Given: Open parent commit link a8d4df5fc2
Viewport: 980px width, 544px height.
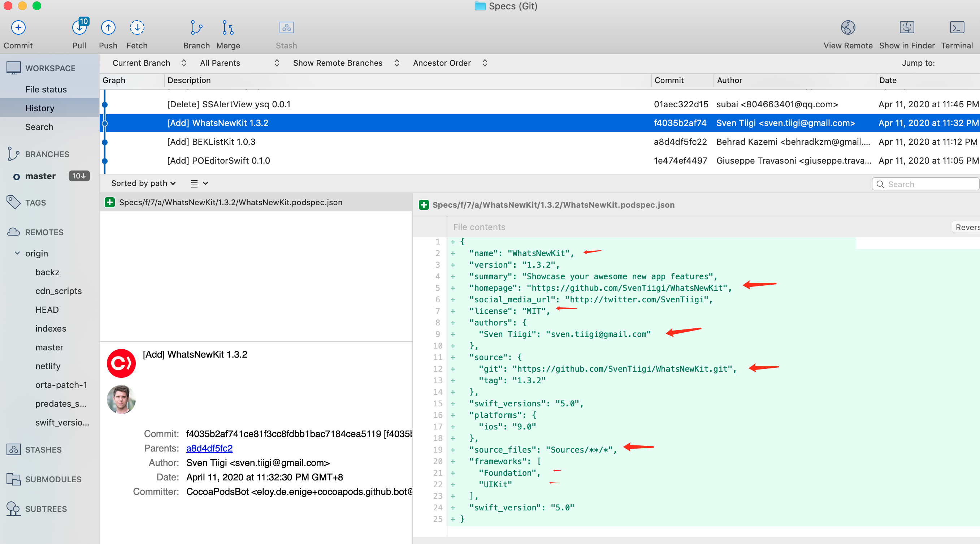Looking at the screenshot, I should pos(209,448).
